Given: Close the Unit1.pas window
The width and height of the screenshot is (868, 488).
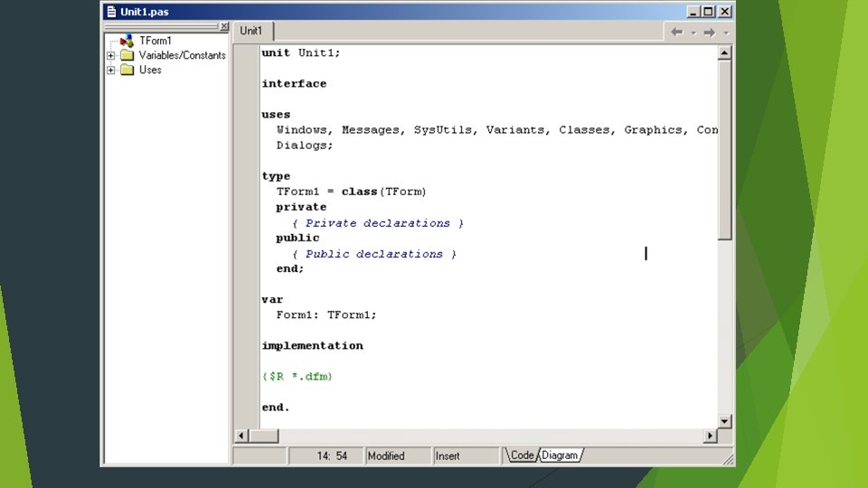Looking at the screenshot, I should point(724,11).
